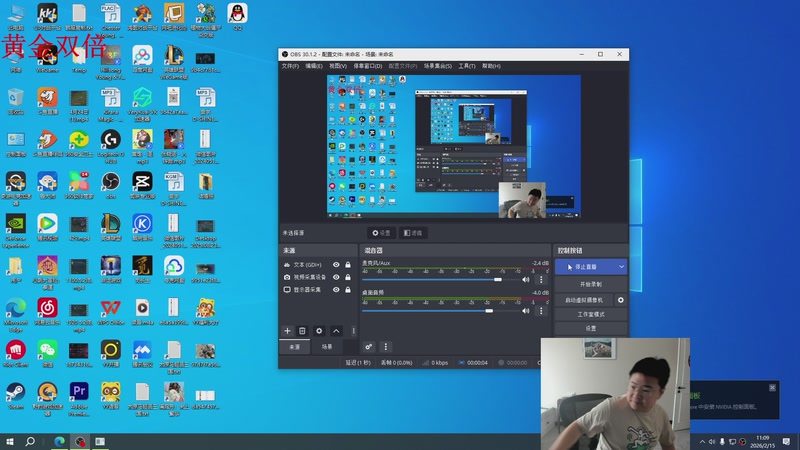Open 设置 in the controls panel
This screenshot has height=450, width=800.
pos(590,329)
